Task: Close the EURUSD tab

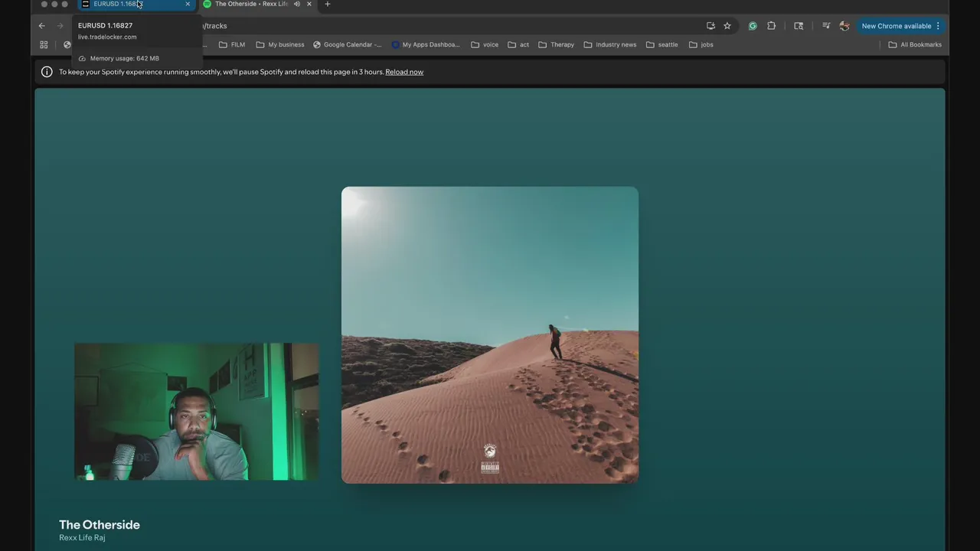Action: (188, 4)
